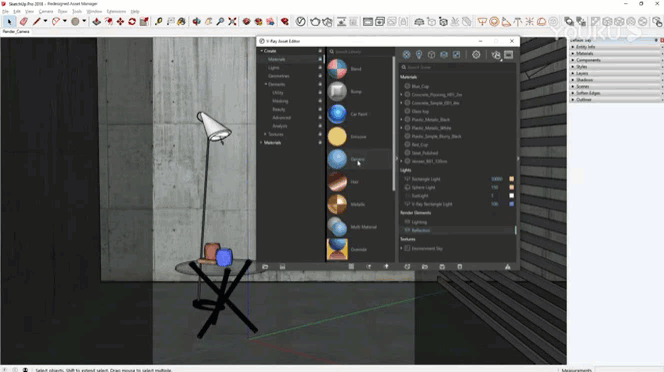Click the V-Ray Rectangle Light blue swatch
Image resolution: width=664 pixels, height=372 pixels.
(x=512, y=204)
